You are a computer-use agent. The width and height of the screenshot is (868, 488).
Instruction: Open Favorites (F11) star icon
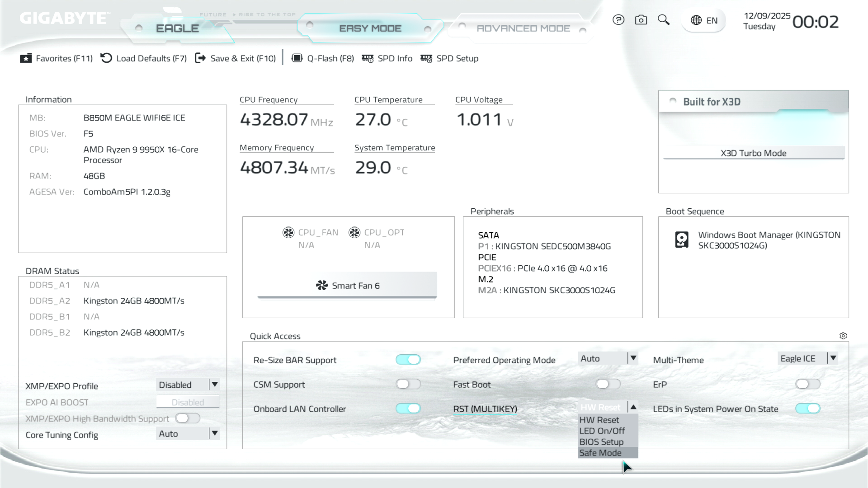pos(26,58)
